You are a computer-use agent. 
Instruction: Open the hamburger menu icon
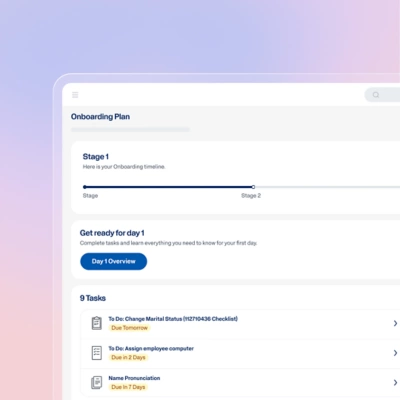(x=75, y=95)
